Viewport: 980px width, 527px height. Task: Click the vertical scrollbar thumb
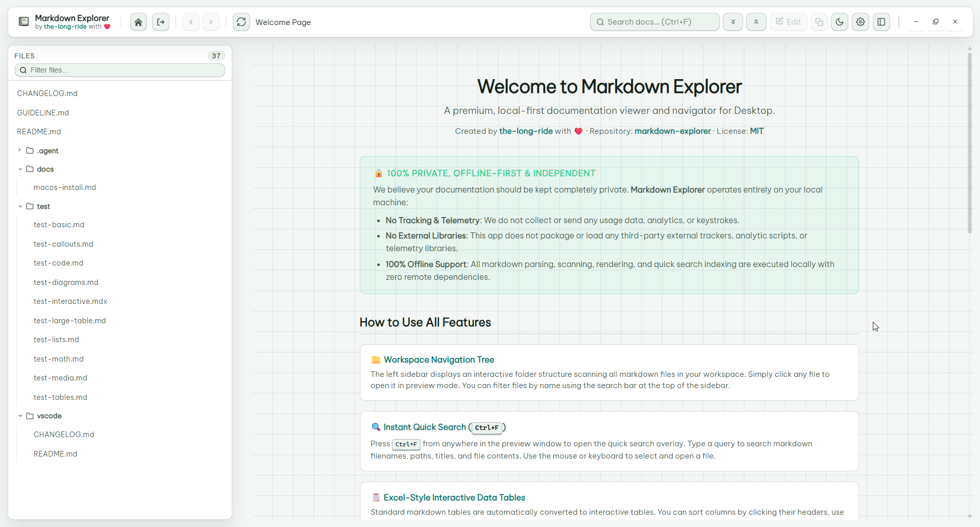970,143
